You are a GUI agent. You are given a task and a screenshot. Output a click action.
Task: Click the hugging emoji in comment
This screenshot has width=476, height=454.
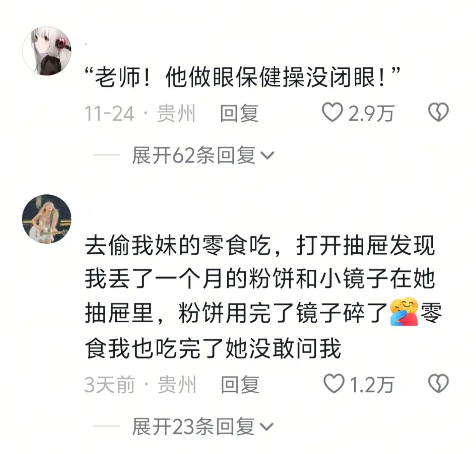tap(404, 312)
